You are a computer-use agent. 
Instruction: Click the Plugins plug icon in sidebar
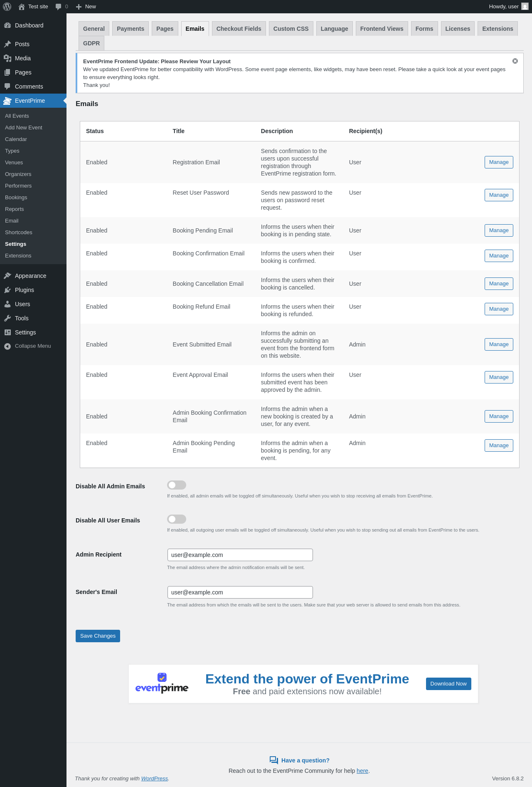pyautogui.click(x=7, y=290)
